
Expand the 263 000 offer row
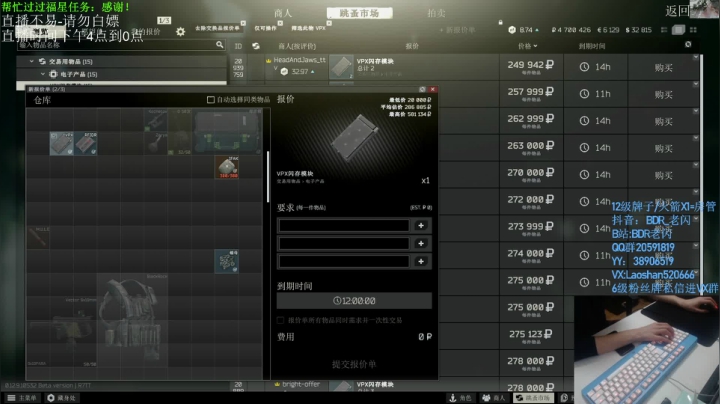pos(696,138)
